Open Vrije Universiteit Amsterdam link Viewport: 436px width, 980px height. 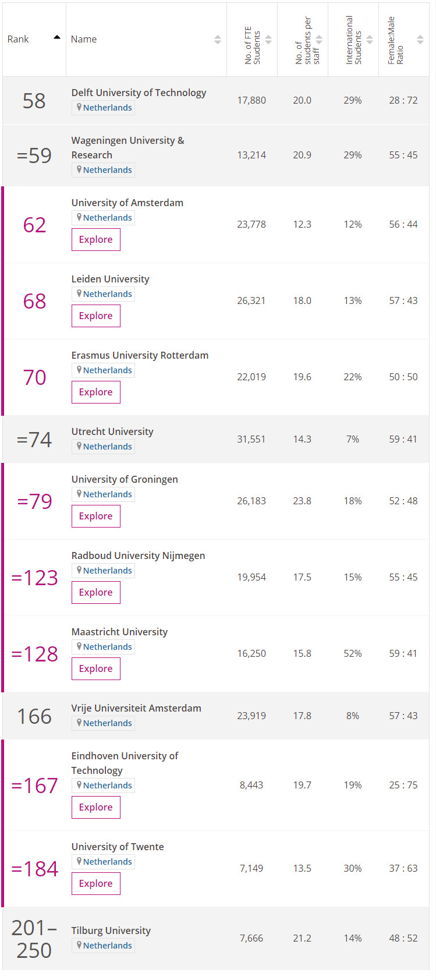tap(136, 708)
